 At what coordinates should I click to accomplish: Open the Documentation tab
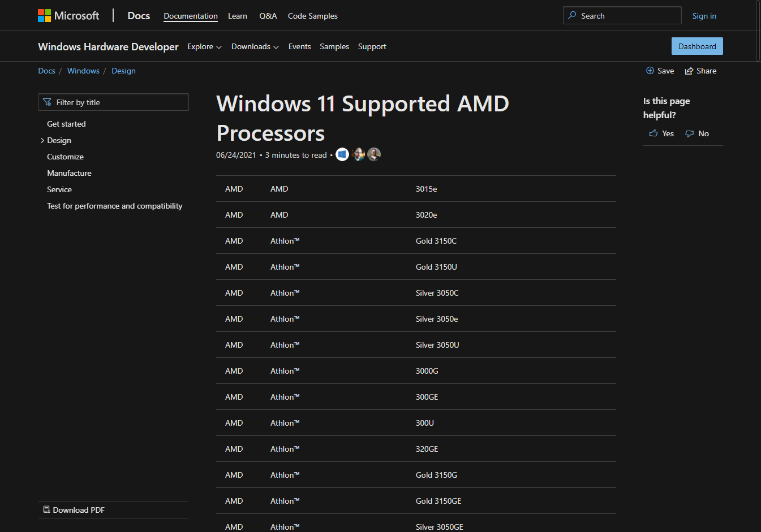[191, 16]
